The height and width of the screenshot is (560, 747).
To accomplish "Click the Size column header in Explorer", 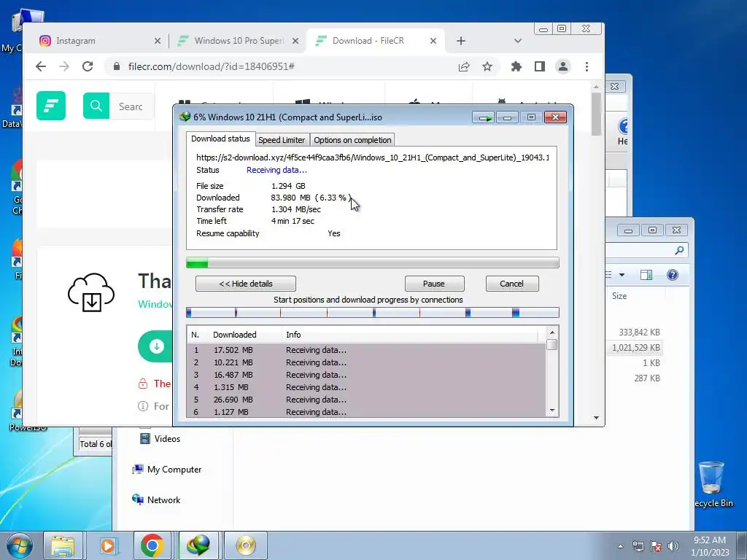I will click(619, 296).
